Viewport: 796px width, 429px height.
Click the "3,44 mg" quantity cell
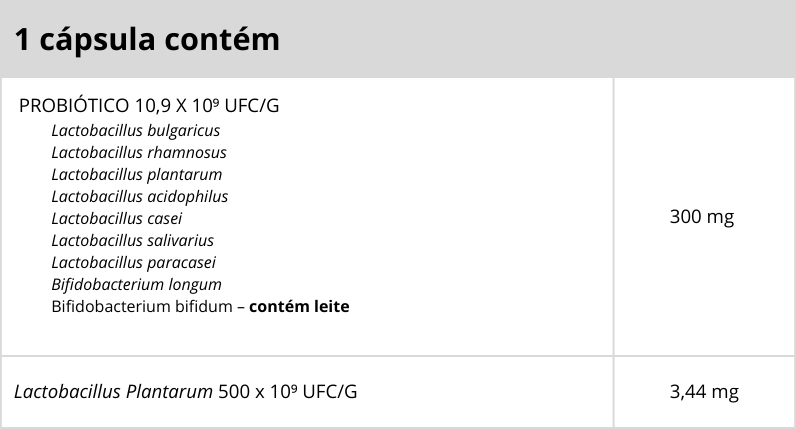(704, 392)
